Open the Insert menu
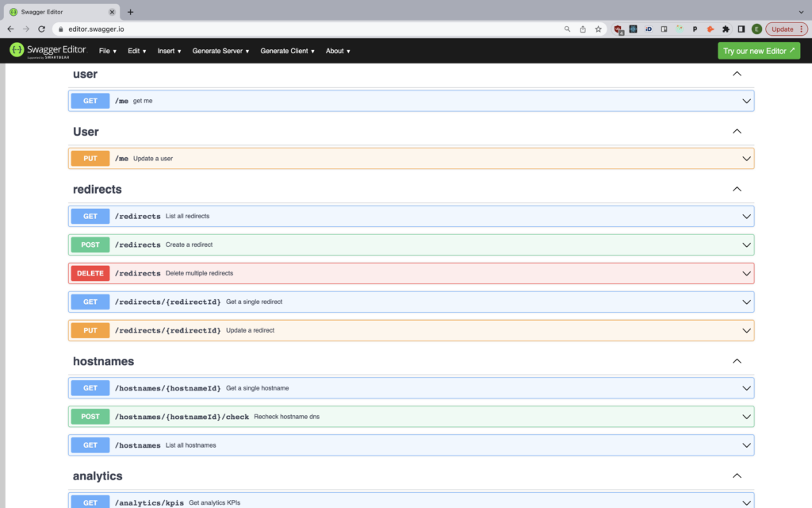The image size is (812, 508). (x=169, y=51)
